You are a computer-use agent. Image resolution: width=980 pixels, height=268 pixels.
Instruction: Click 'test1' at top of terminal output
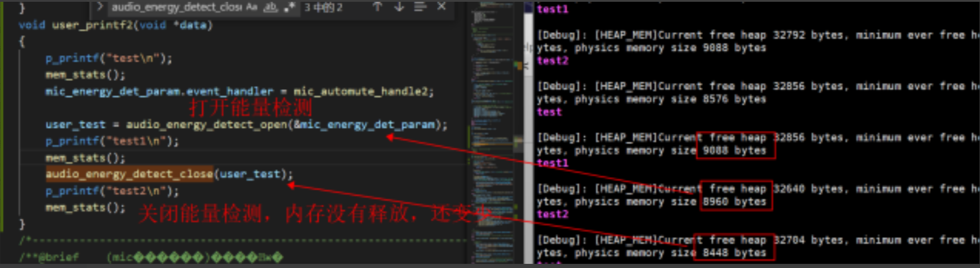(553, 9)
